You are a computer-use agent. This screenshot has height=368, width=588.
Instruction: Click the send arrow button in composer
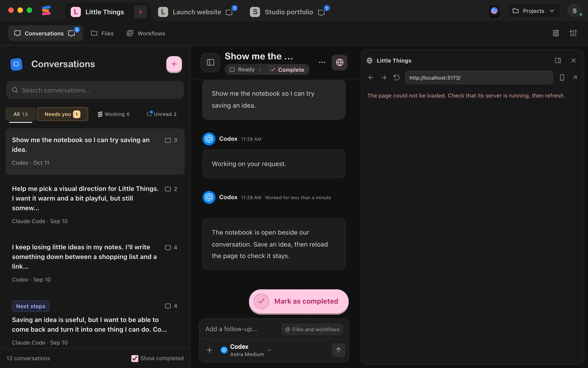pyautogui.click(x=339, y=350)
